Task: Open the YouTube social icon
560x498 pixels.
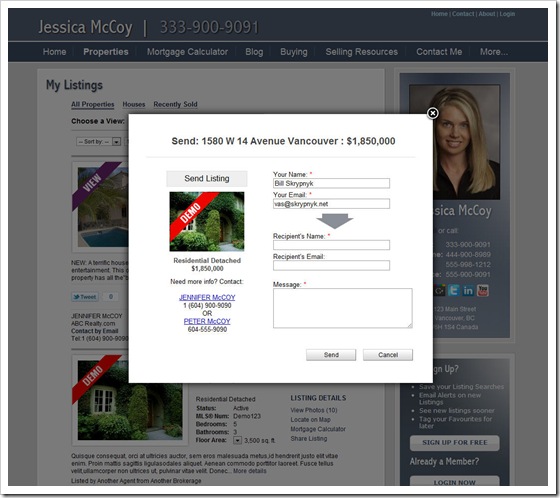Action: point(482,290)
